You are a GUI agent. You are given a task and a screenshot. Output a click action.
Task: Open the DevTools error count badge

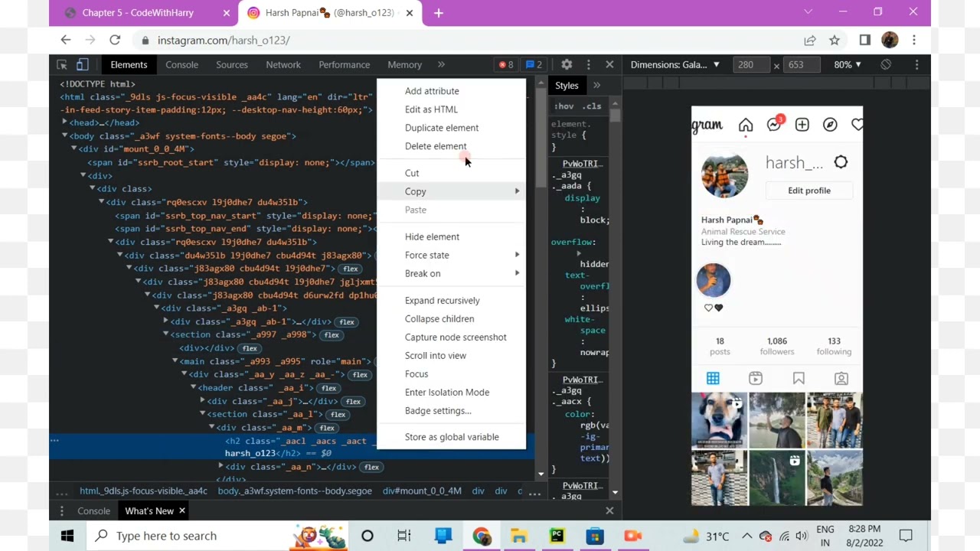pyautogui.click(x=506, y=64)
